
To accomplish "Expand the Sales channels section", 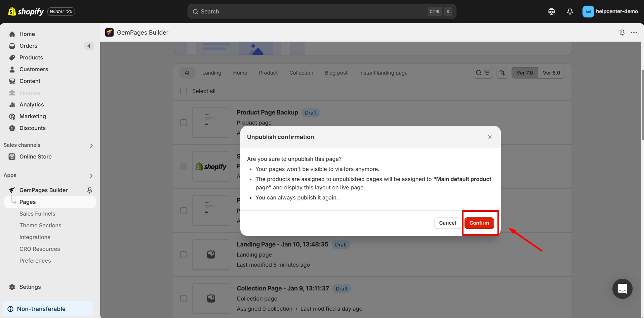I will click(91, 145).
